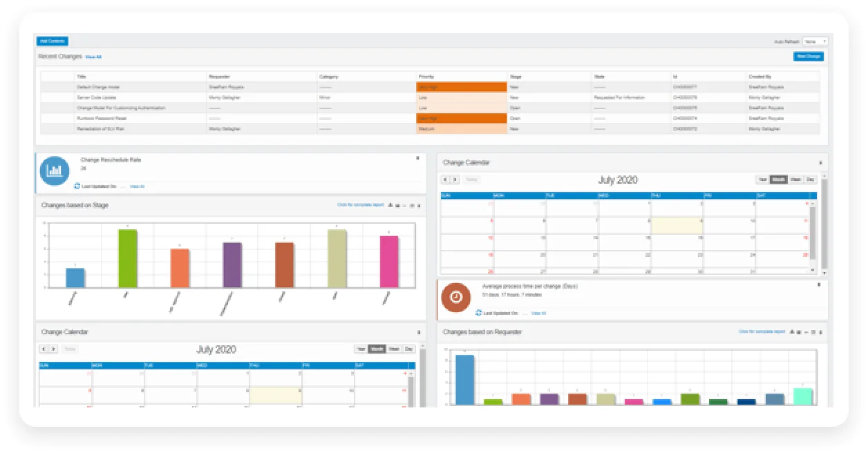Expand options arrow on right Change Calendar header
The width and height of the screenshot is (868, 453).
click(820, 163)
